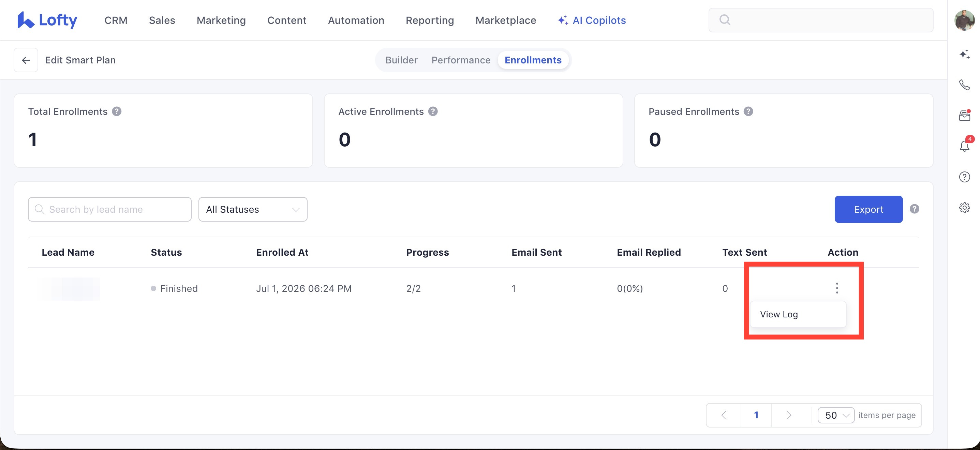Go to next page with right chevron
This screenshot has height=450, width=980.
coord(788,415)
